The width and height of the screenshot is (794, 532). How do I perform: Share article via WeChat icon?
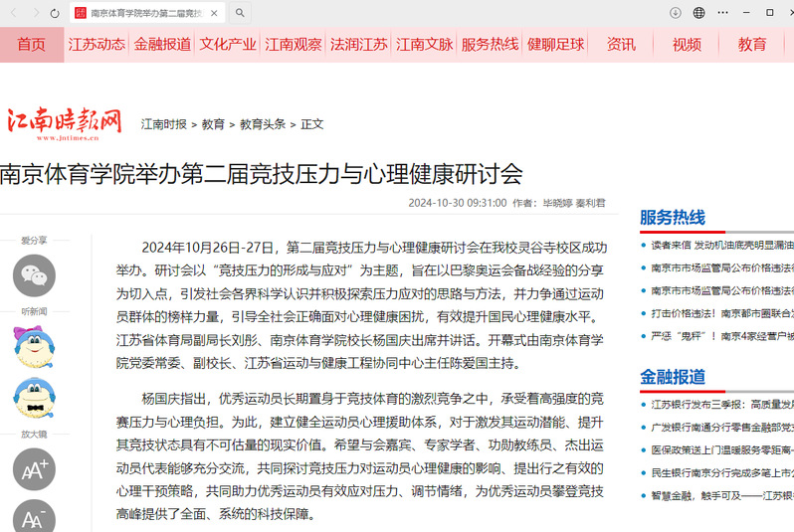click(x=34, y=275)
